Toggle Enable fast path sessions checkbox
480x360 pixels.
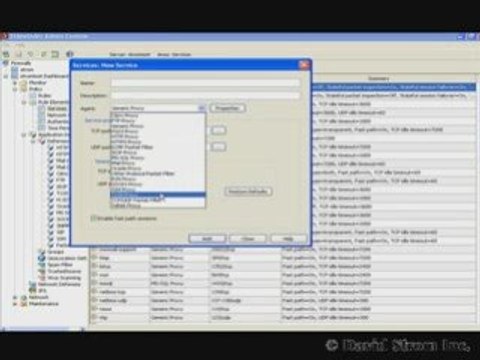tap(93, 218)
